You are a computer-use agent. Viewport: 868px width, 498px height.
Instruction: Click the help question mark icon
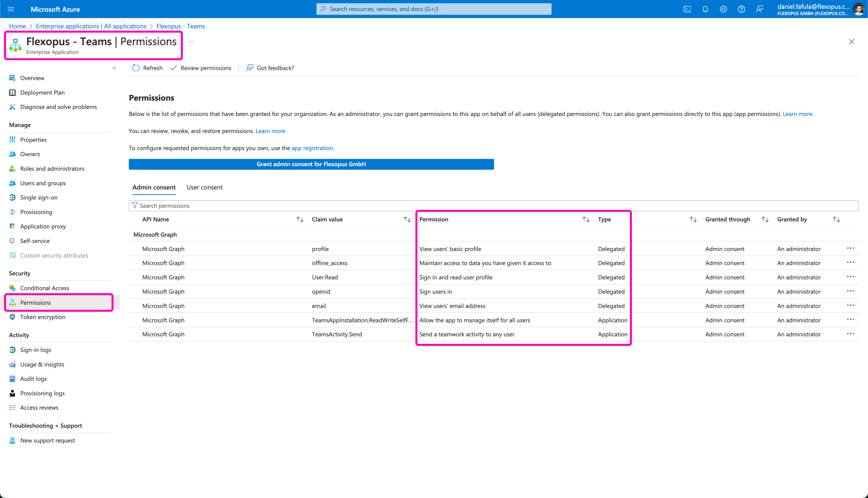coord(741,9)
